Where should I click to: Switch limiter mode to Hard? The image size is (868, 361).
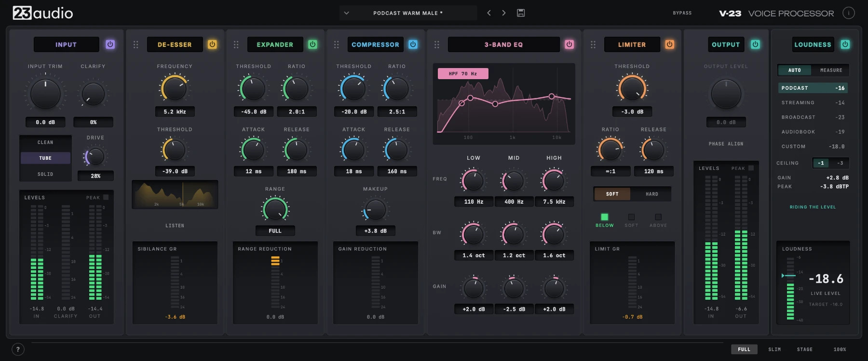click(x=651, y=194)
